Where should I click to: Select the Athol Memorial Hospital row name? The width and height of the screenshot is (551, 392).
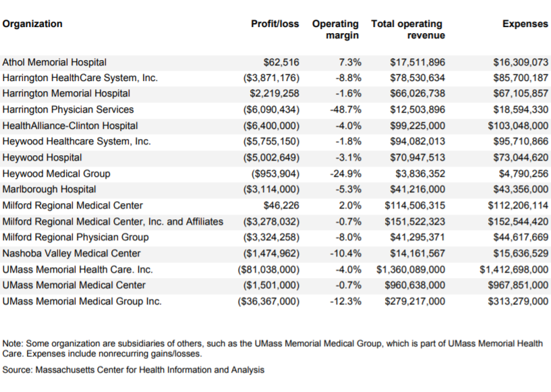pos(55,62)
